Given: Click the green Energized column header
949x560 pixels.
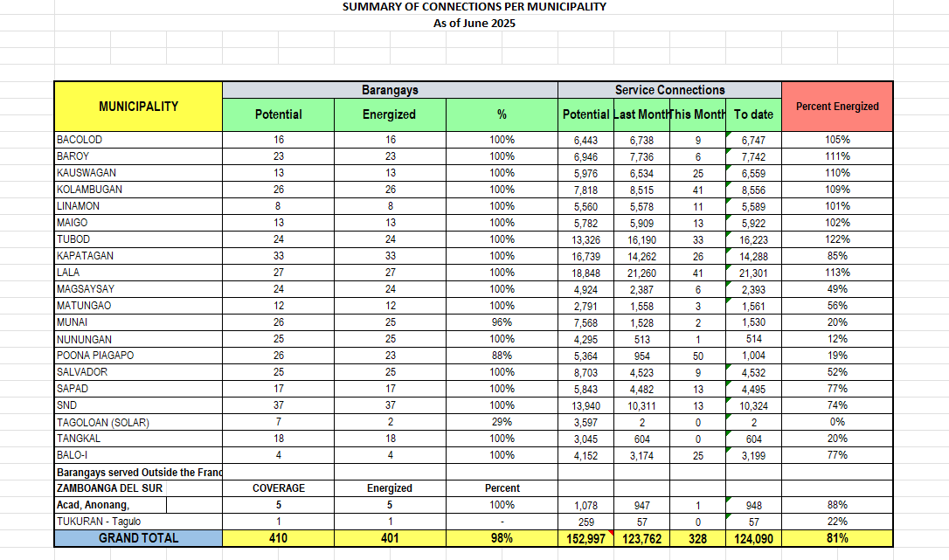Looking at the screenshot, I should [390, 114].
